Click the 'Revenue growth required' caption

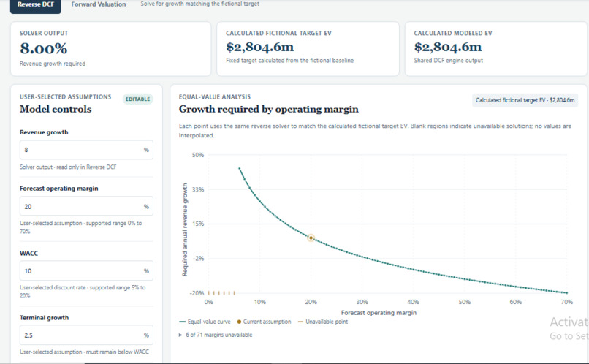tap(53, 64)
